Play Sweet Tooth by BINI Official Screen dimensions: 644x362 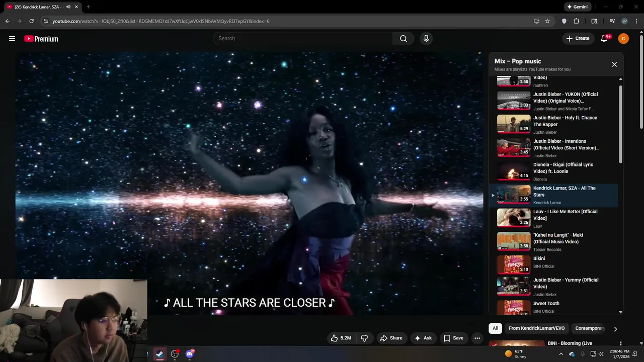pos(554,307)
